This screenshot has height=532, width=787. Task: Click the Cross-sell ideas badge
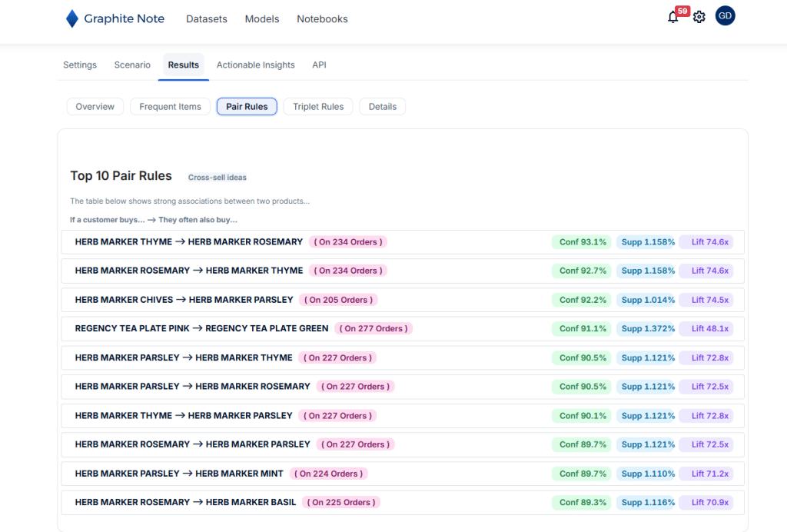(x=218, y=178)
